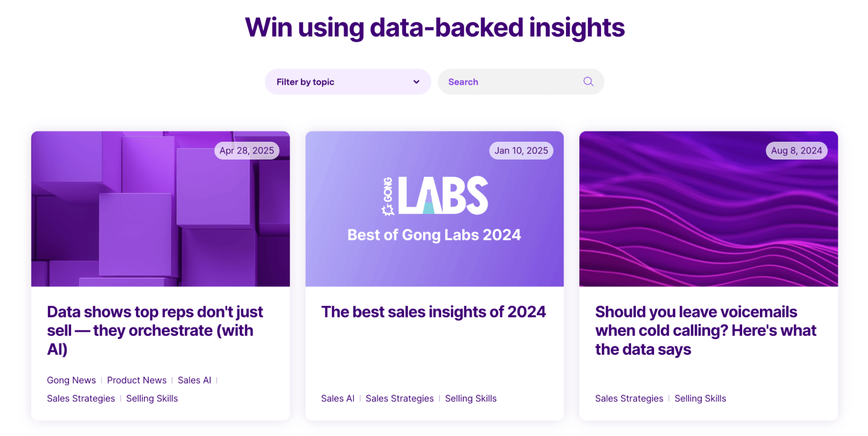Image resolution: width=868 pixels, height=436 pixels.
Task: Open the Filter by topic dropdown
Action: coord(347,82)
